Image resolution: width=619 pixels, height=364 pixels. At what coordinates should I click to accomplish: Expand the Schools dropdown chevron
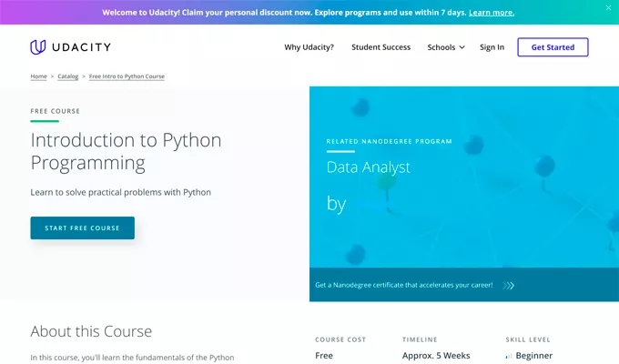click(462, 47)
